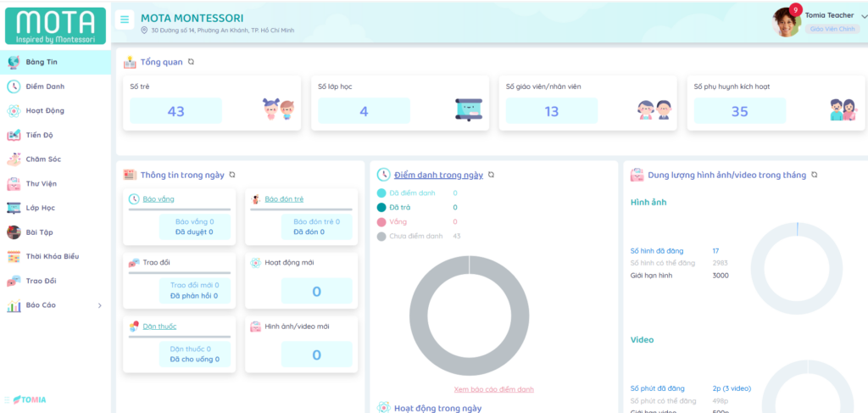Open the Báo đón trẻ link

284,199
